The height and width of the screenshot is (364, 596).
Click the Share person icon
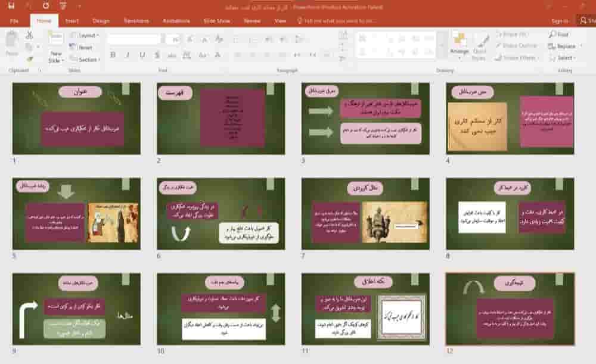[583, 20]
